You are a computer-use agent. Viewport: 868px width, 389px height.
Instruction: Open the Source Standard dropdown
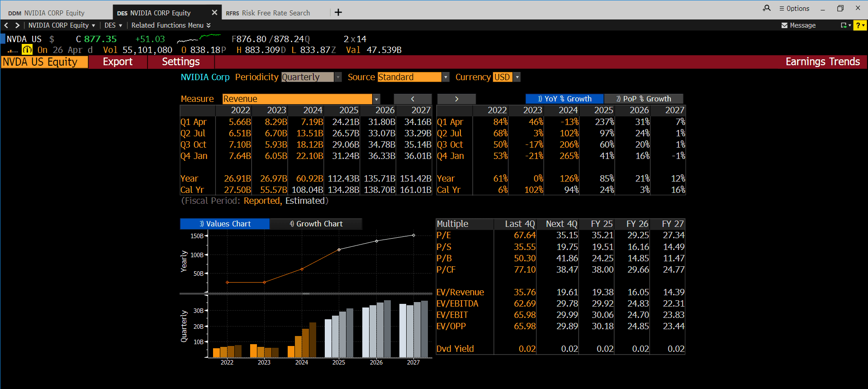point(413,77)
